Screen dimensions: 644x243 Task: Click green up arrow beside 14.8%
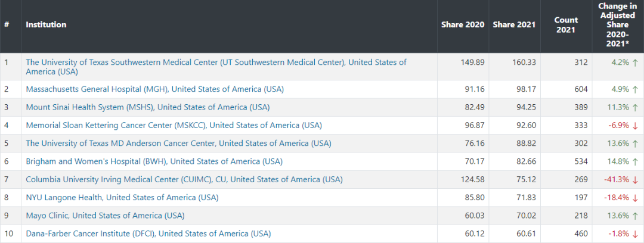point(635,161)
